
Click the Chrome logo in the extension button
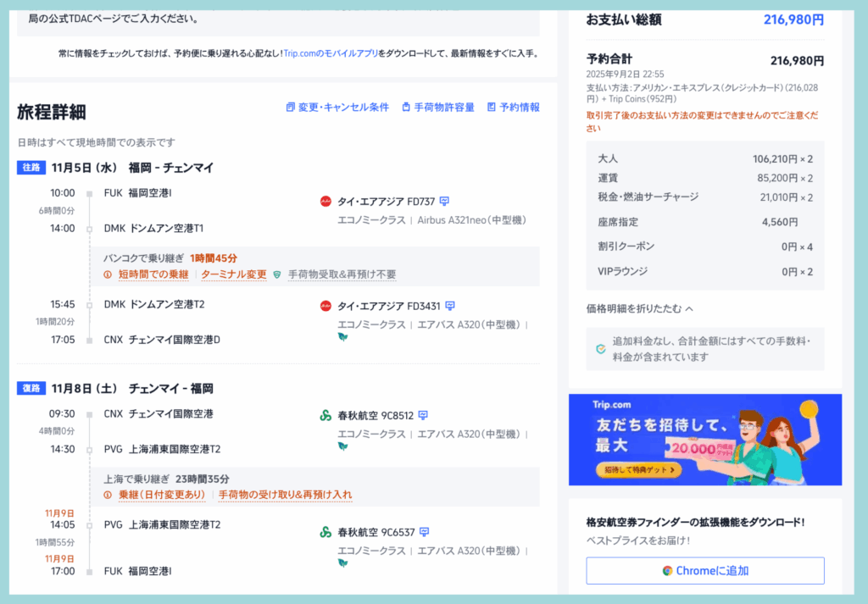pyautogui.click(x=668, y=571)
